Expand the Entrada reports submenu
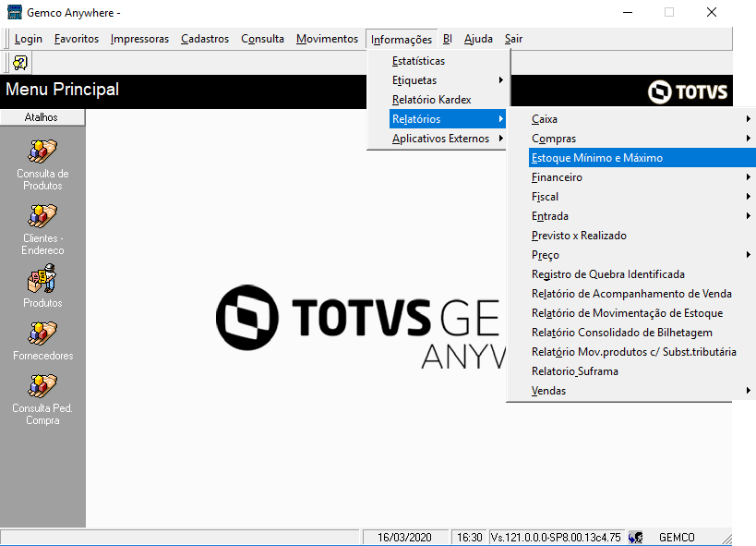The height and width of the screenshot is (546, 756). [x=642, y=216]
